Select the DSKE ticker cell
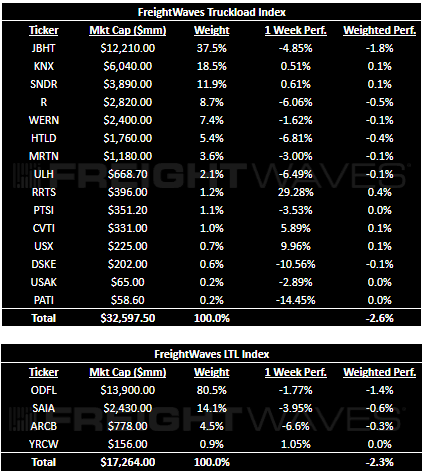The width and height of the screenshot is (425, 475). [44, 264]
